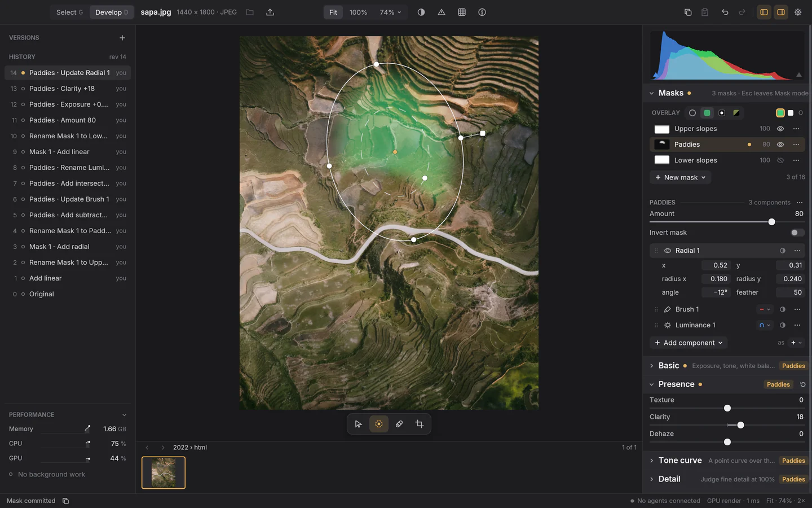Activate the radial mask tool
Viewport: 812px width, 508px height.
pyautogui.click(x=379, y=424)
